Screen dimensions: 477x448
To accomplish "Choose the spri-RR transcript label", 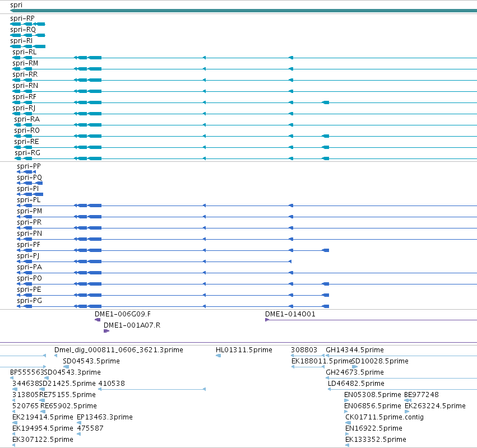I will click(25, 74).
